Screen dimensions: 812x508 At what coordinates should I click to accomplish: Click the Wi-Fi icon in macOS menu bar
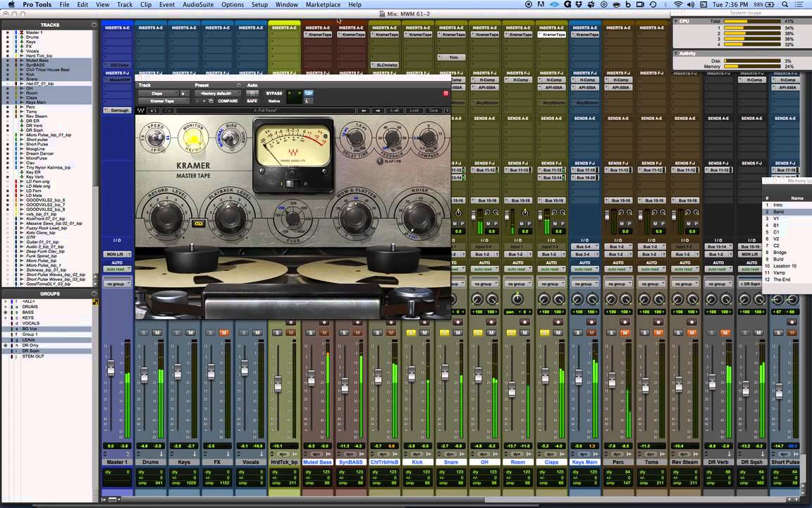678,5
